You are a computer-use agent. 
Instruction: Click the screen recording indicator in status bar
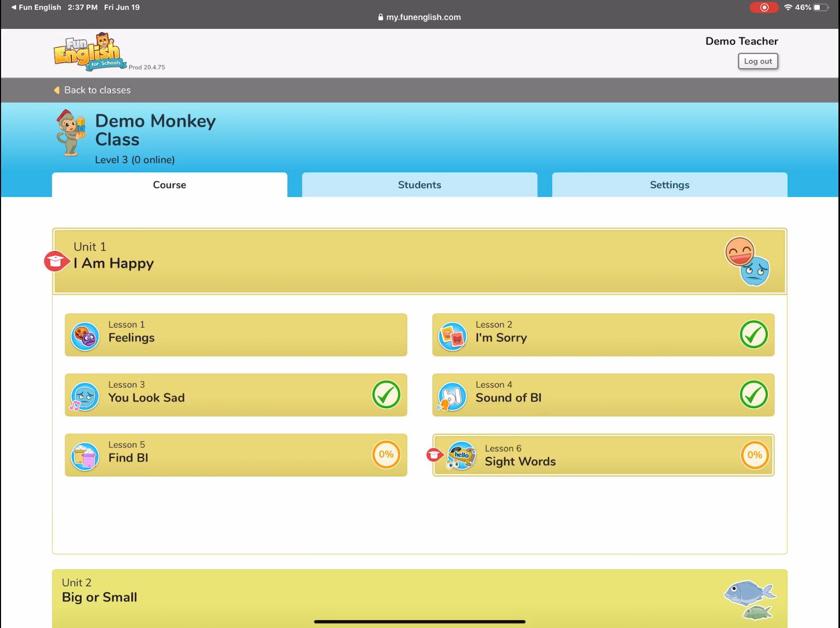[x=764, y=7]
